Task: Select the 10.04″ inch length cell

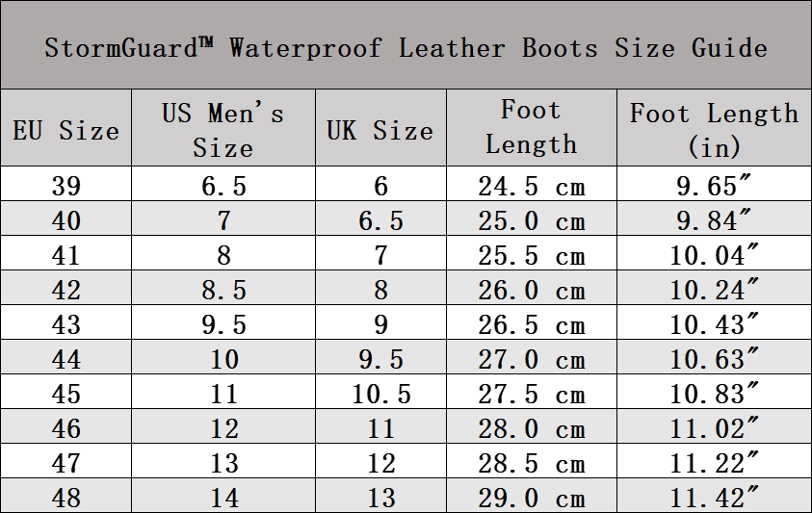Action: tap(714, 253)
